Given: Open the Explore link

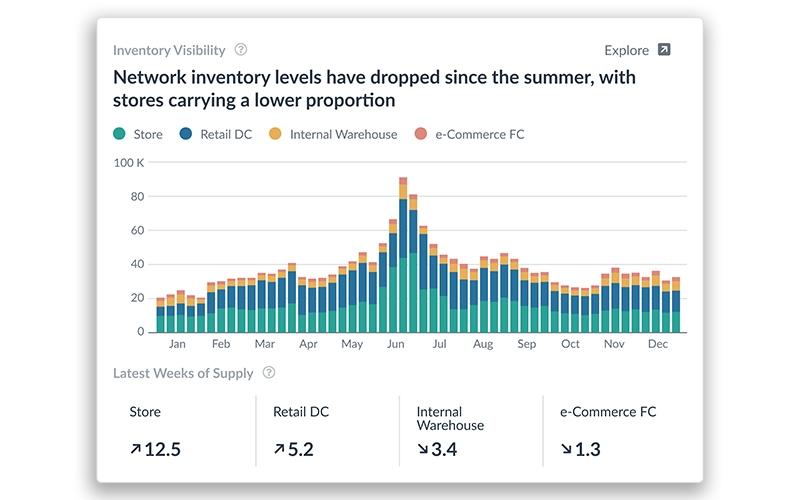Looking at the screenshot, I should (x=627, y=50).
